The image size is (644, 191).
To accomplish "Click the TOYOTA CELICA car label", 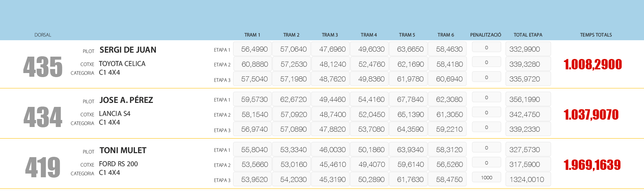I will 122,64.
